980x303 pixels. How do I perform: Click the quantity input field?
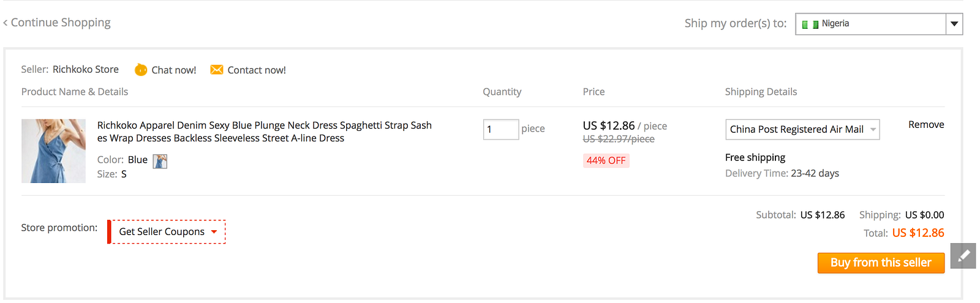pyautogui.click(x=500, y=129)
